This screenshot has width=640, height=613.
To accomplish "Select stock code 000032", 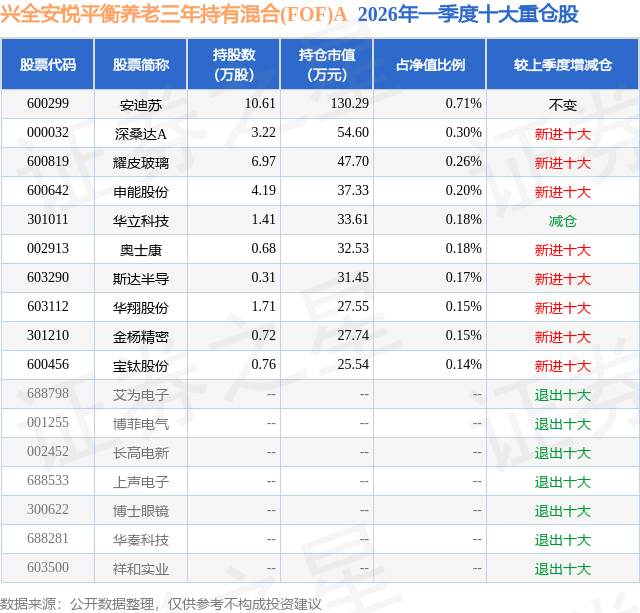I will [48, 132].
